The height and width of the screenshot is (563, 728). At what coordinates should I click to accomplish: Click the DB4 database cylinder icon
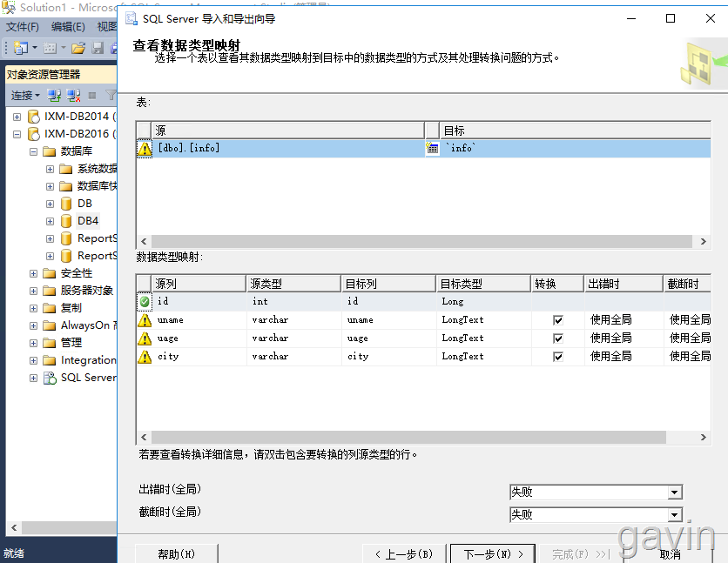(x=66, y=221)
